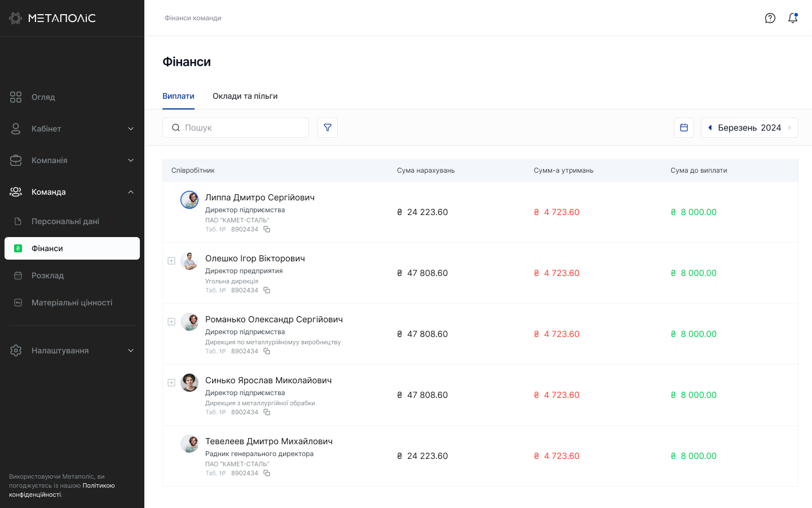Copy tab number for Липпа Дмитро Сергійович

(267, 229)
